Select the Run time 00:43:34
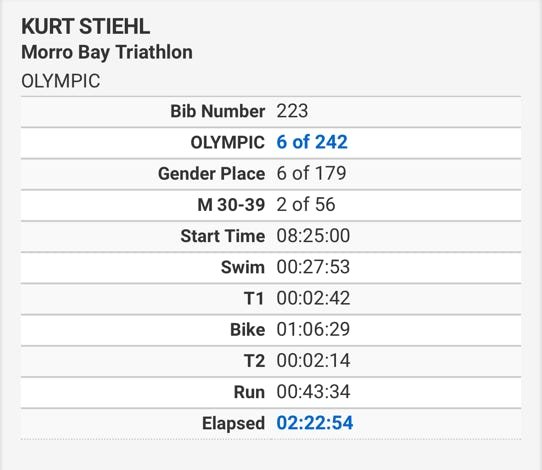542x470 pixels. (x=313, y=392)
